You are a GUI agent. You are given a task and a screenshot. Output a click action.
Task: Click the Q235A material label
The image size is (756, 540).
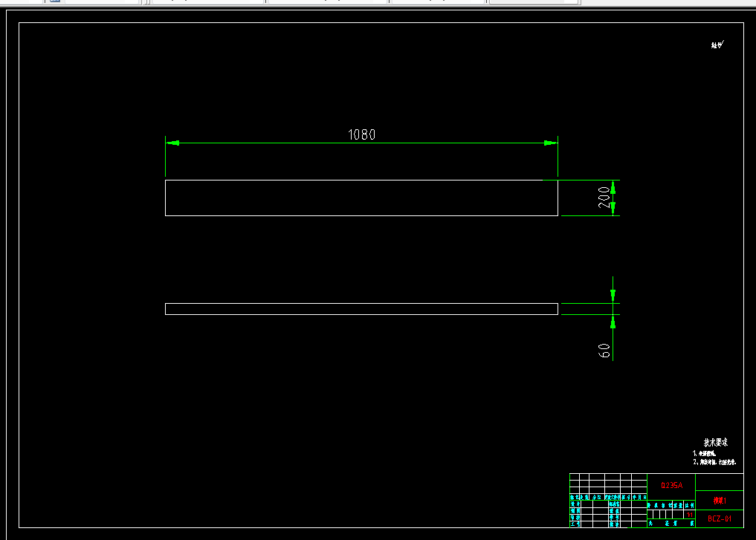671,485
